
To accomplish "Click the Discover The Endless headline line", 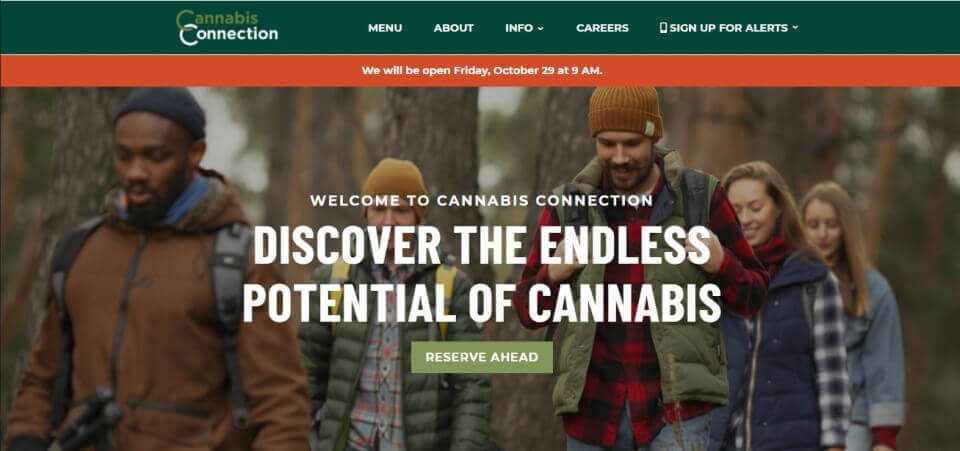I will 482,246.
